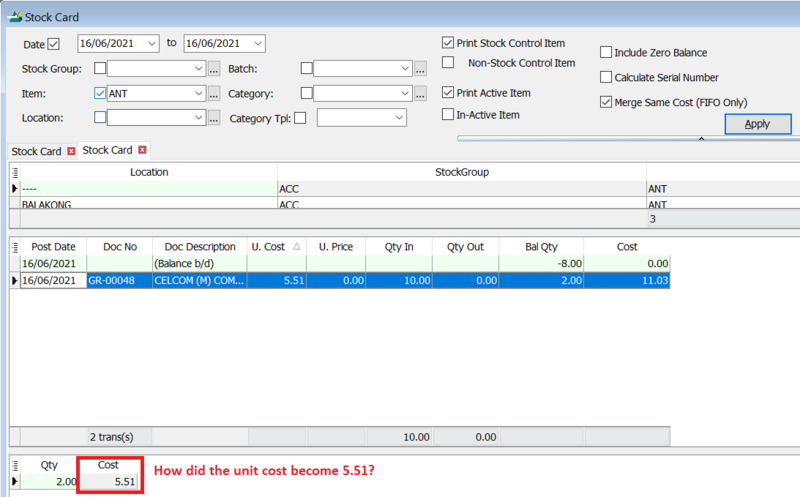Click the Location browse ellipsis button
Viewport: 800px width, 497px height.
[214, 118]
